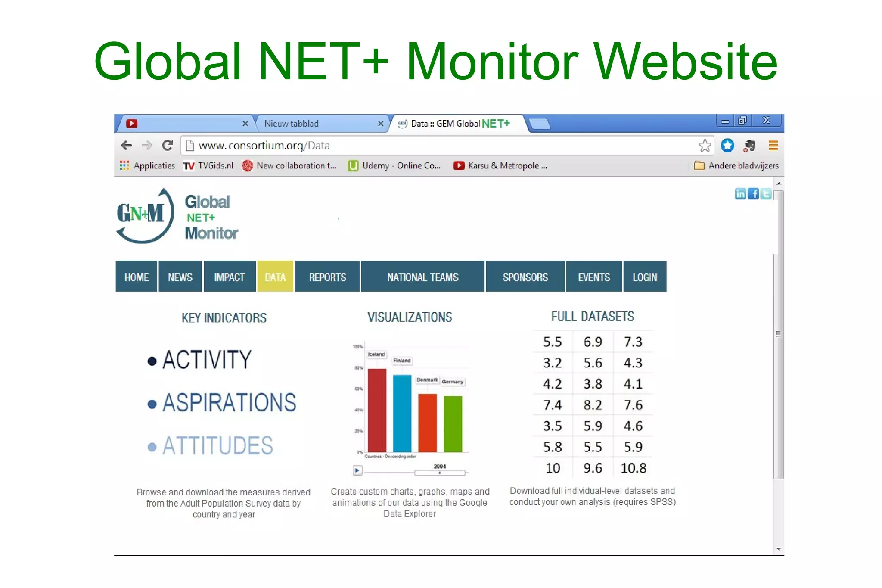Open the REPORTS navigation menu item

[x=327, y=277]
